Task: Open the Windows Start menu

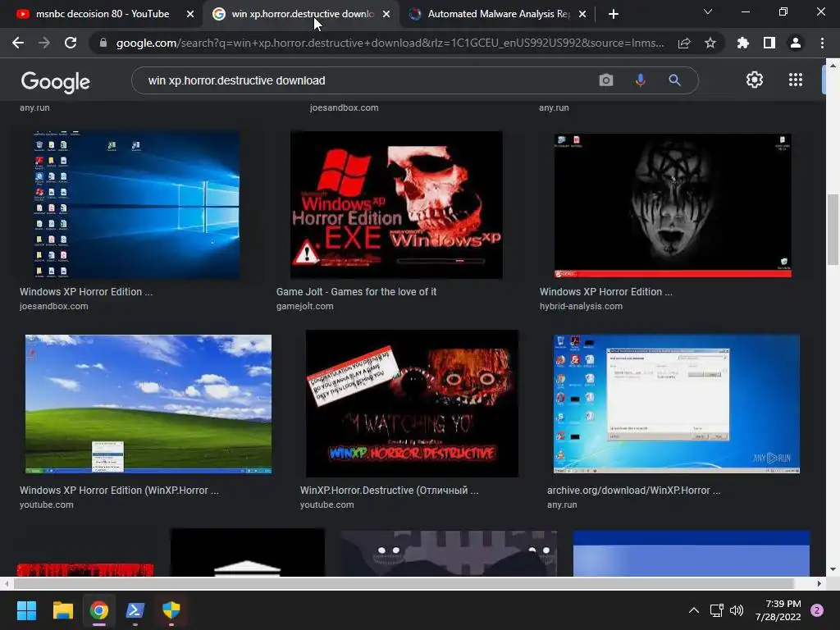Action: coord(26,610)
